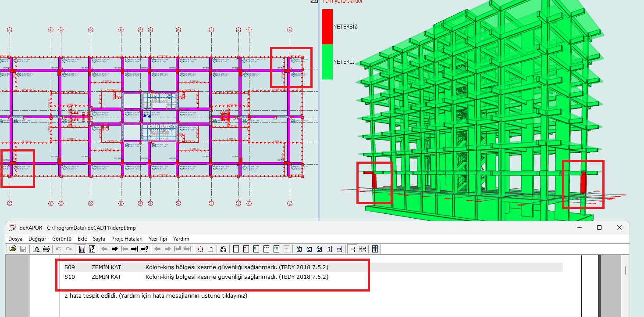Go forward with the black right arrow
Image resolution: width=644 pixels, height=317 pixels.
click(x=114, y=249)
